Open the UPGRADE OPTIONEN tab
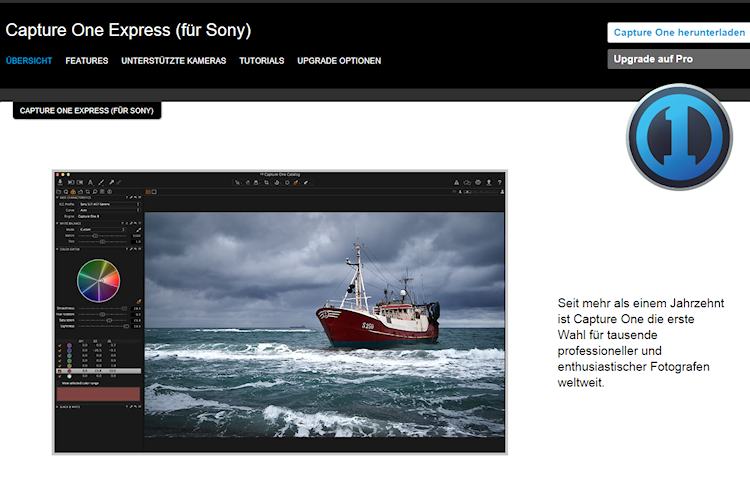 click(x=339, y=61)
